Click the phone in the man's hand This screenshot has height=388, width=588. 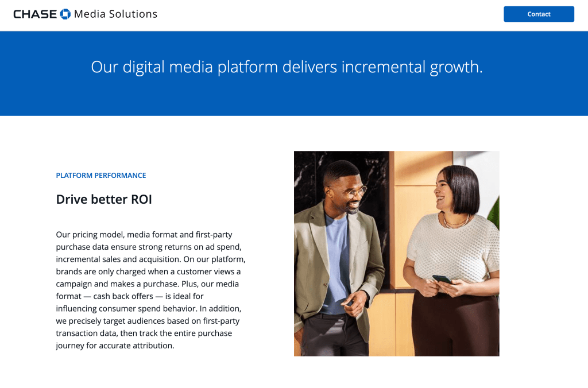[x=349, y=302]
